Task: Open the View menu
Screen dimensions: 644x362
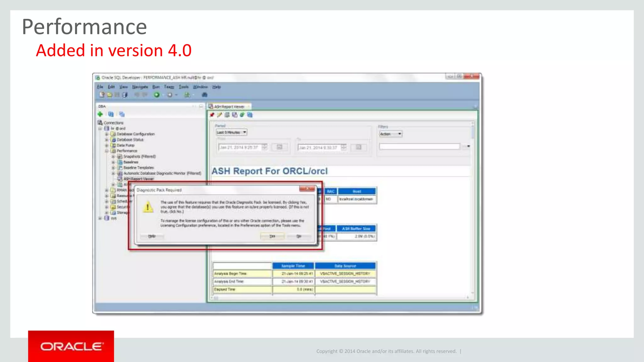Action: point(124,87)
